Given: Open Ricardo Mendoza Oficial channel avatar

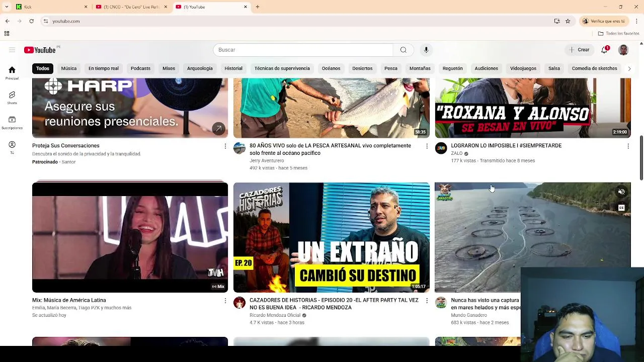Looking at the screenshot, I should coord(239,303).
